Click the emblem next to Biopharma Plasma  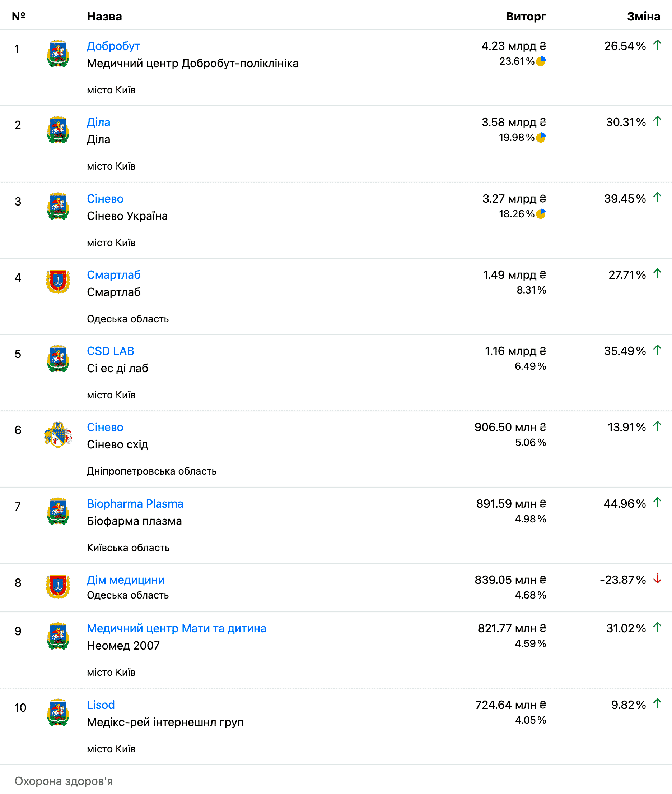[x=58, y=511]
